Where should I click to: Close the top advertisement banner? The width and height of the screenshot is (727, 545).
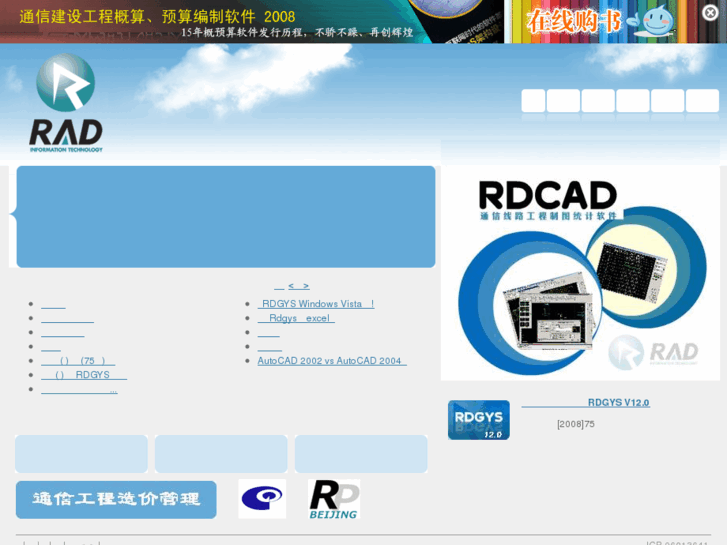point(710,13)
